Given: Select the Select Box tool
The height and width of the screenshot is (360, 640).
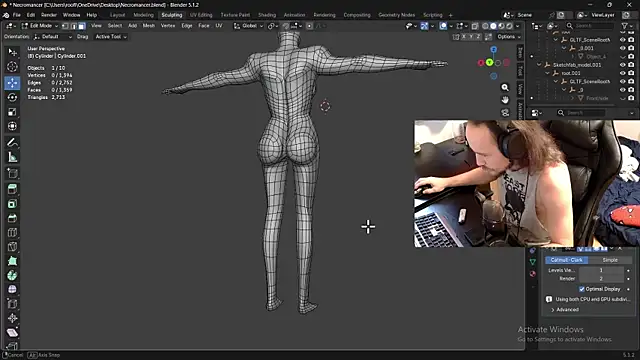Looking at the screenshot, I should pos(12,52).
